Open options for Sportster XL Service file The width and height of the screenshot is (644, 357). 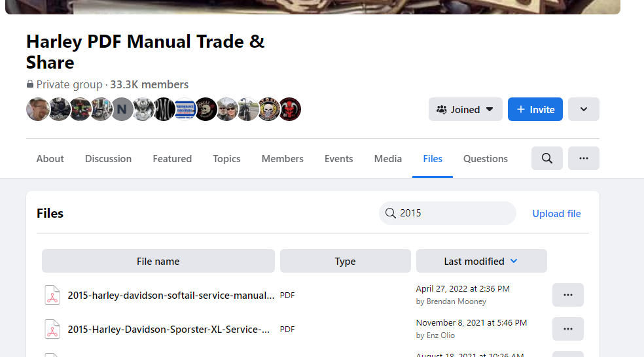[x=568, y=329]
